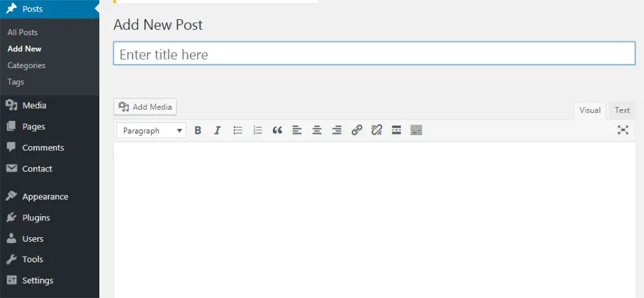This screenshot has height=298, width=644.
Task: Enter distraction-free writing mode
Action: pos(623,130)
